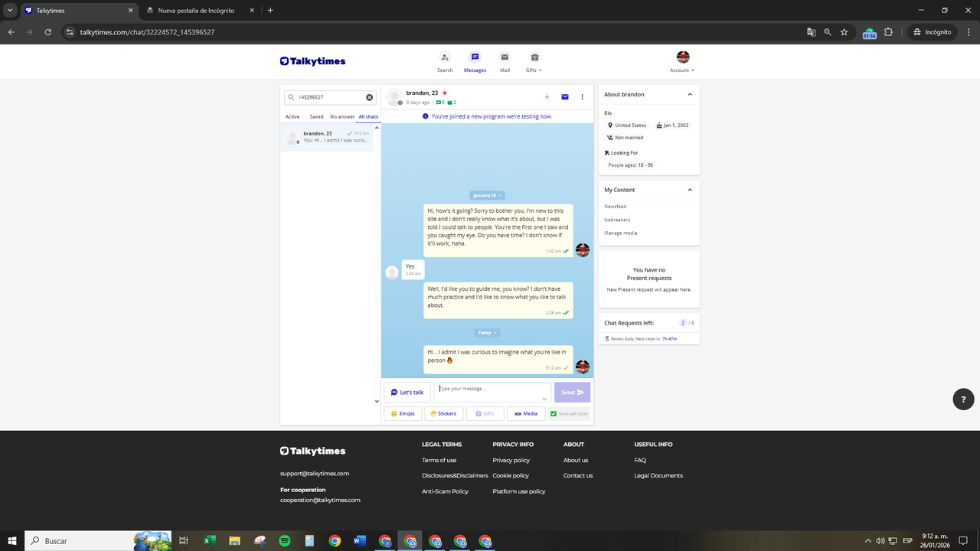Viewport: 980px width, 551px height.
Task: Open the Gifts button below message box
Action: [485, 413]
